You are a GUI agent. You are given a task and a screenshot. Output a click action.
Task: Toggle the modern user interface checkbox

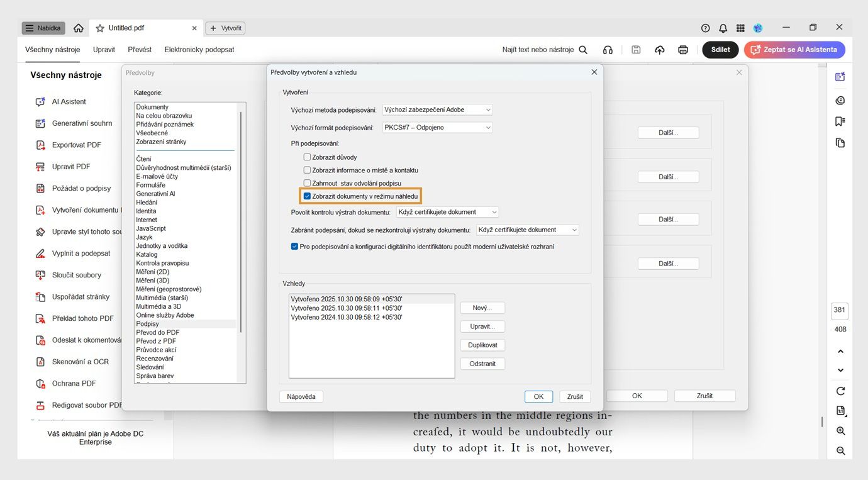[x=294, y=247]
